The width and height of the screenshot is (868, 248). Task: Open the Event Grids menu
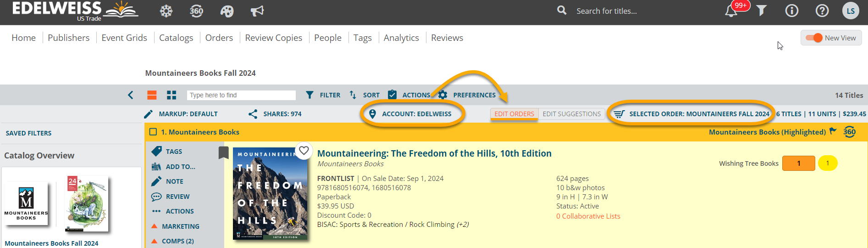pyautogui.click(x=124, y=38)
